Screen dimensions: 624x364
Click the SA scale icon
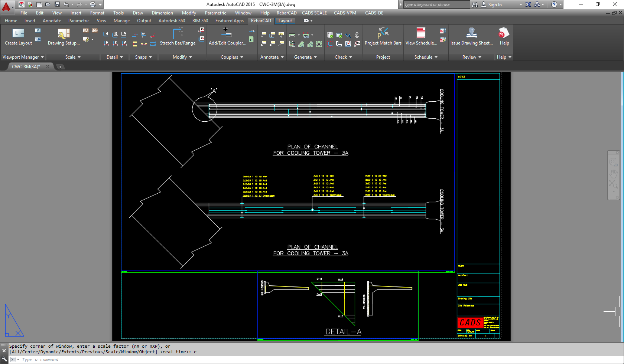(x=85, y=31)
